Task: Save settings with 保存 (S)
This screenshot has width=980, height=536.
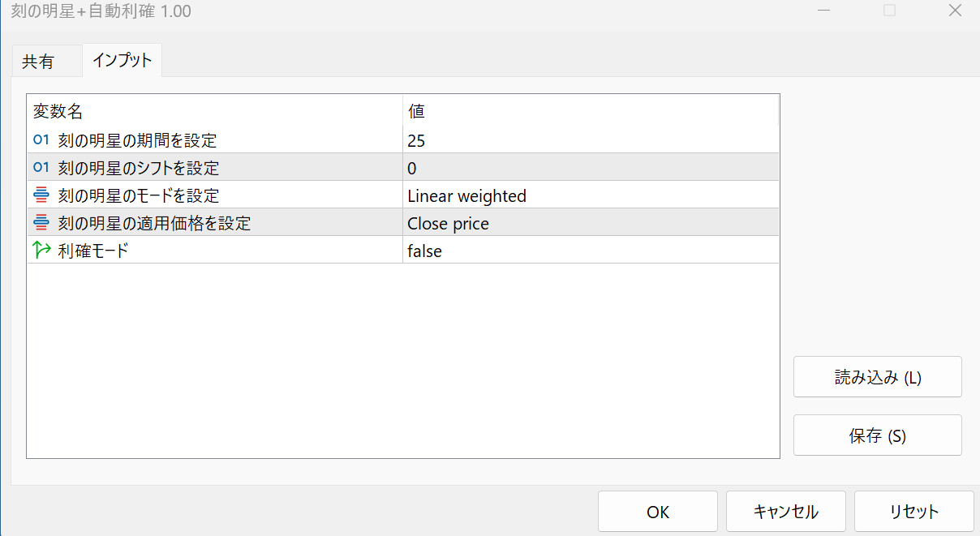Action: pyautogui.click(x=877, y=435)
